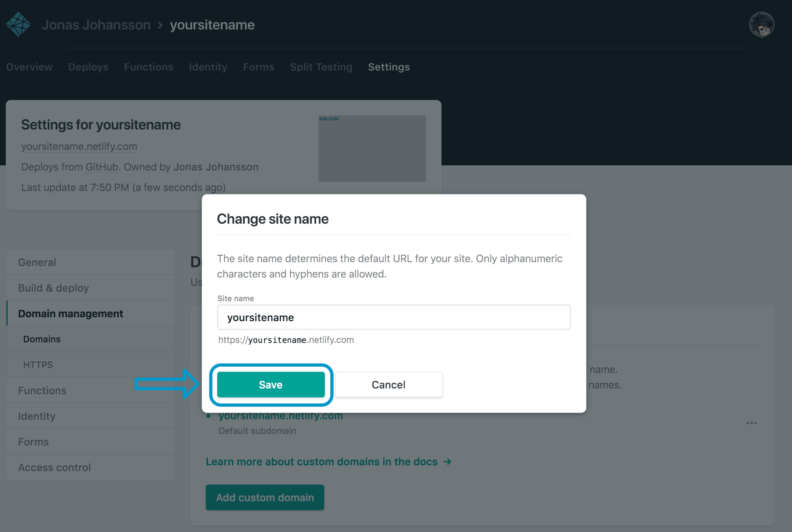Click the Hello World site preview thumbnail

tap(372, 149)
